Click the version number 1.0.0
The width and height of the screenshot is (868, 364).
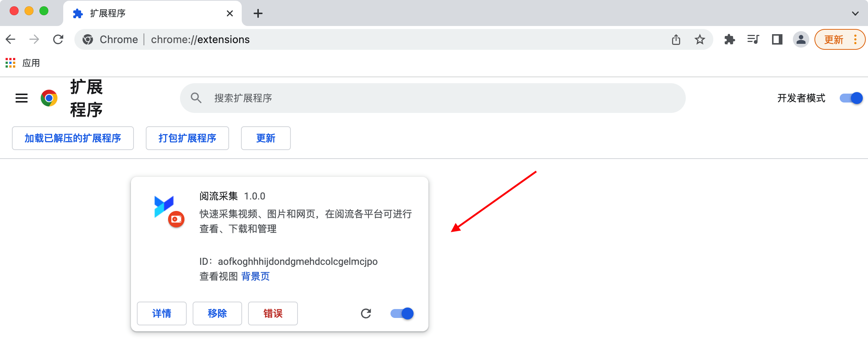(x=255, y=196)
